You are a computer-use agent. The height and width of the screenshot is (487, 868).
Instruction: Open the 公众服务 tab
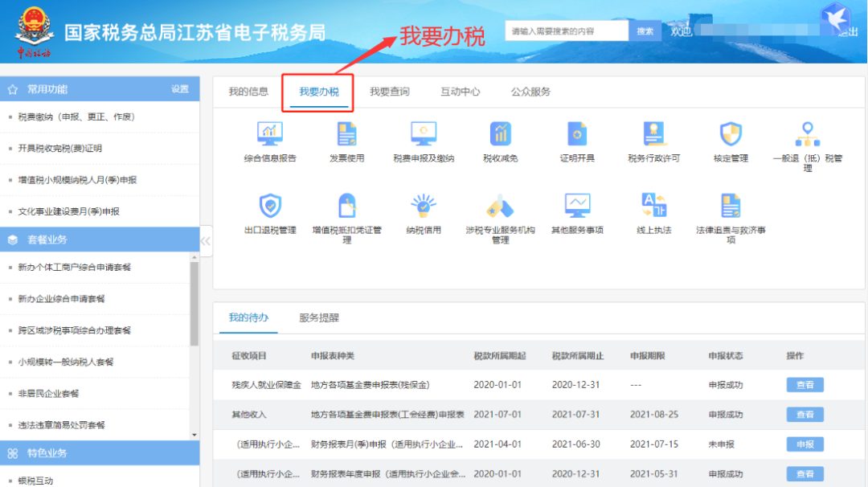pos(530,92)
